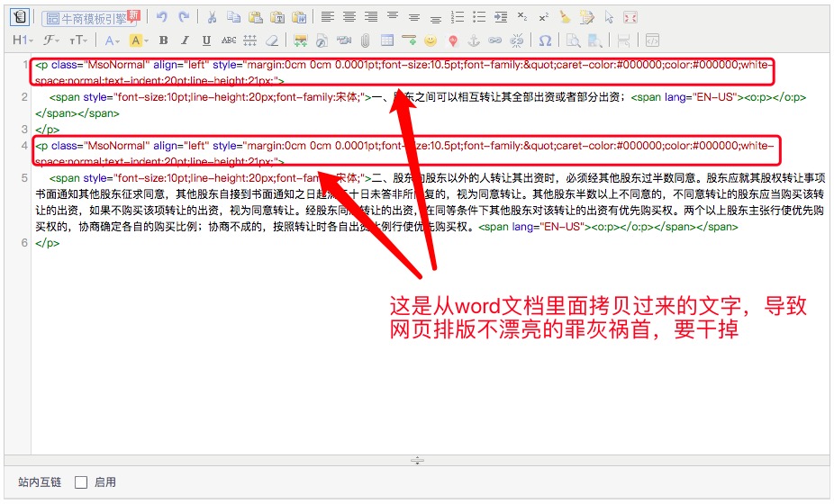
Task: Open the line height menu
Action: click(250, 40)
